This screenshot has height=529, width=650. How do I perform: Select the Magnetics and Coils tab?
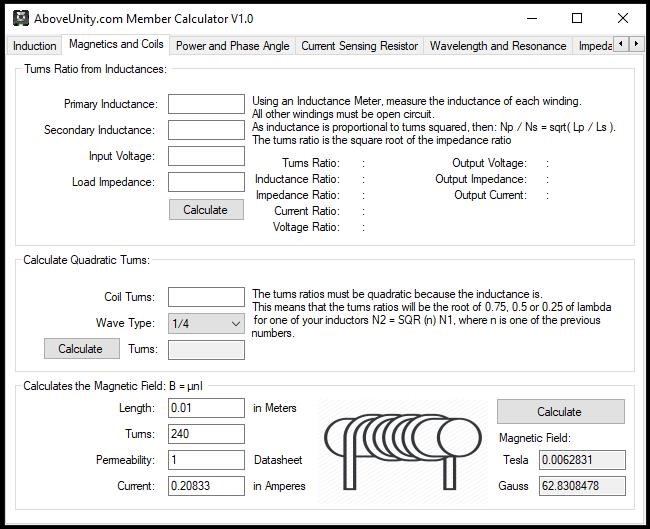116,44
